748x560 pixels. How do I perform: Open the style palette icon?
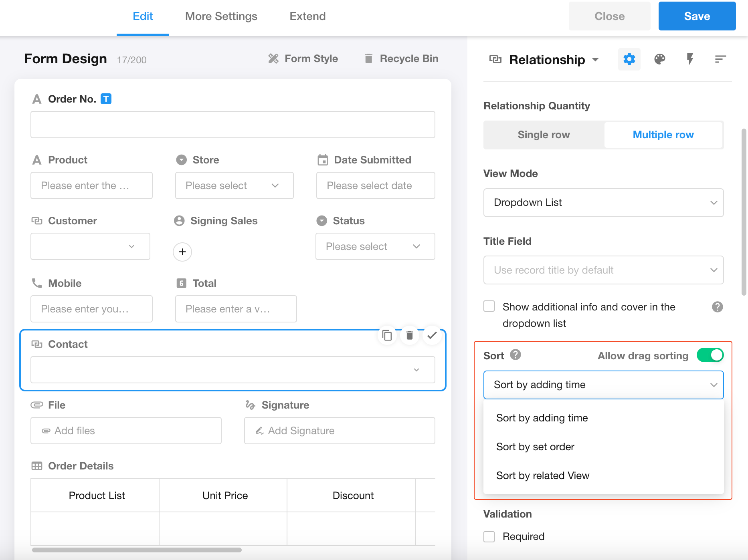click(659, 59)
